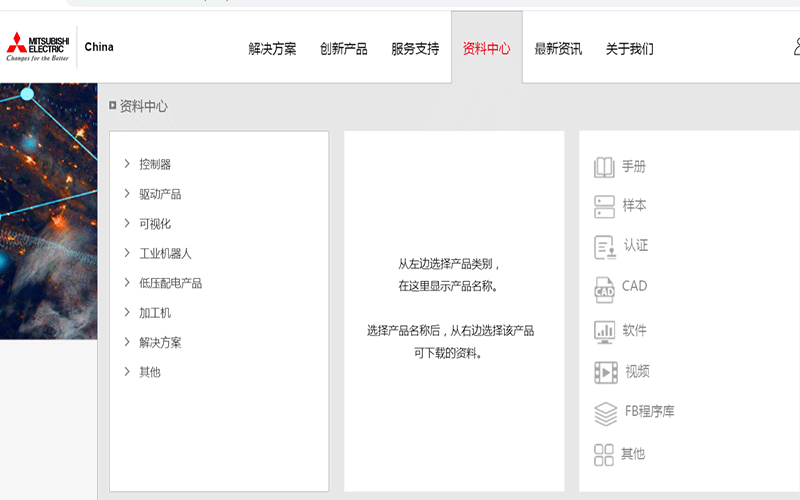Click the 其他 grid icon on right
Image resolution: width=800 pixels, height=500 pixels.
[x=604, y=455]
